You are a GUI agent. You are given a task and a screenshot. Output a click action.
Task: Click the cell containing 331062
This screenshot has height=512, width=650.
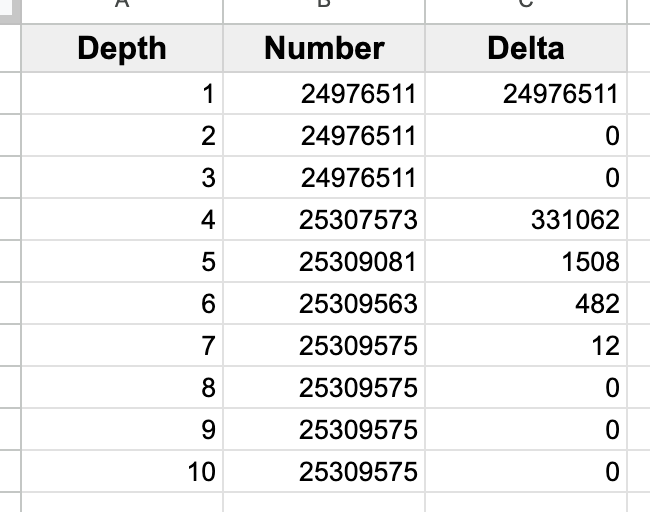[526, 219]
